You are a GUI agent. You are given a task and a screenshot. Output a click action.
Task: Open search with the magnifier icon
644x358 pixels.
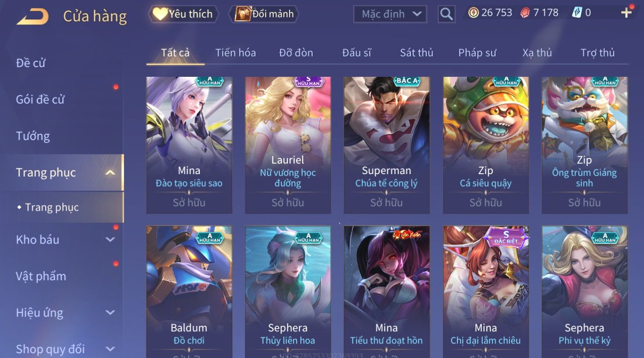tap(446, 14)
